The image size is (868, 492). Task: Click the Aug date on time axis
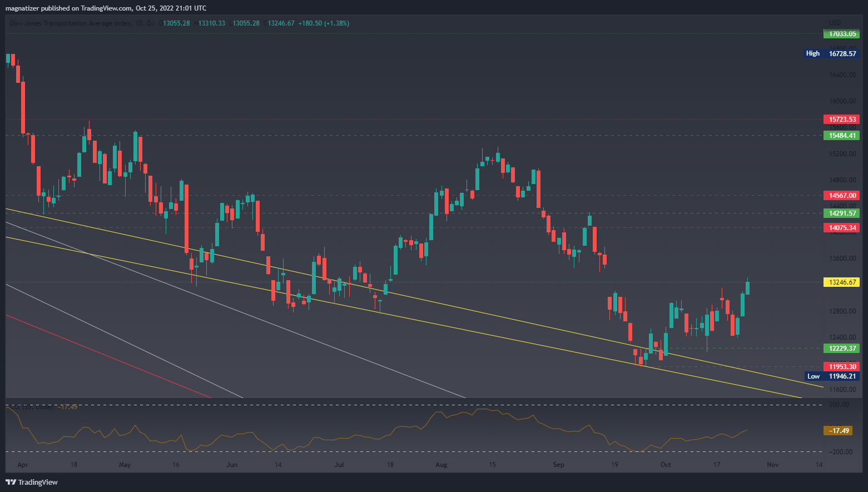pos(441,465)
